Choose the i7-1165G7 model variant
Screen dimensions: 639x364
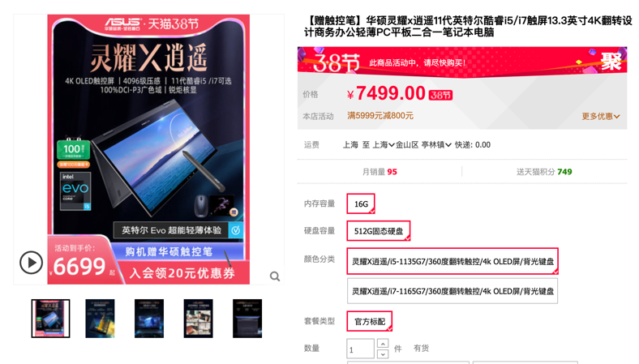[452, 291]
